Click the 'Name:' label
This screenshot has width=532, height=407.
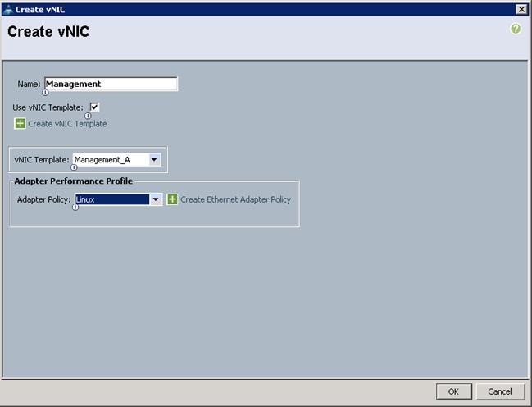(29, 84)
